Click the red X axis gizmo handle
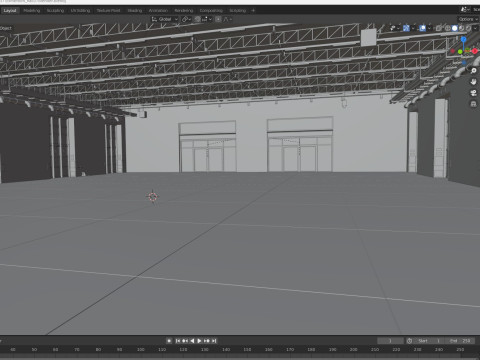Screen dimensions: 480x360 [x=475, y=51]
